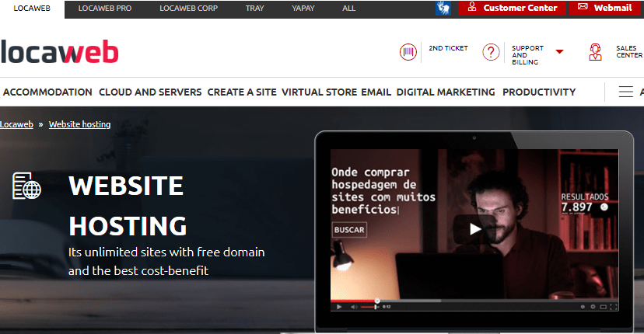The image size is (644, 334).
Task: Enter fullscreen with the video fullscreen icon
Action: tap(613, 307)
